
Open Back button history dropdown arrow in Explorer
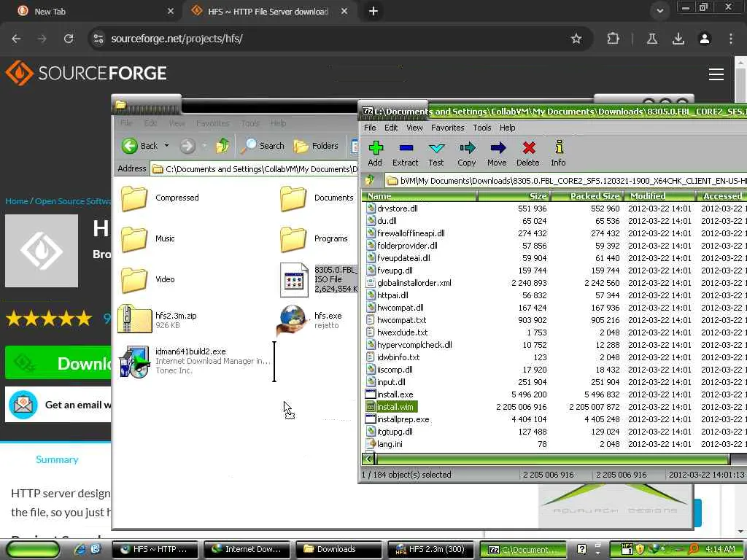click(166, 146)
